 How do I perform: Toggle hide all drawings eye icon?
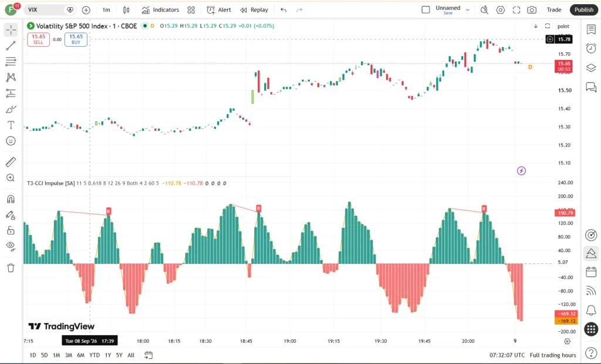11,246
